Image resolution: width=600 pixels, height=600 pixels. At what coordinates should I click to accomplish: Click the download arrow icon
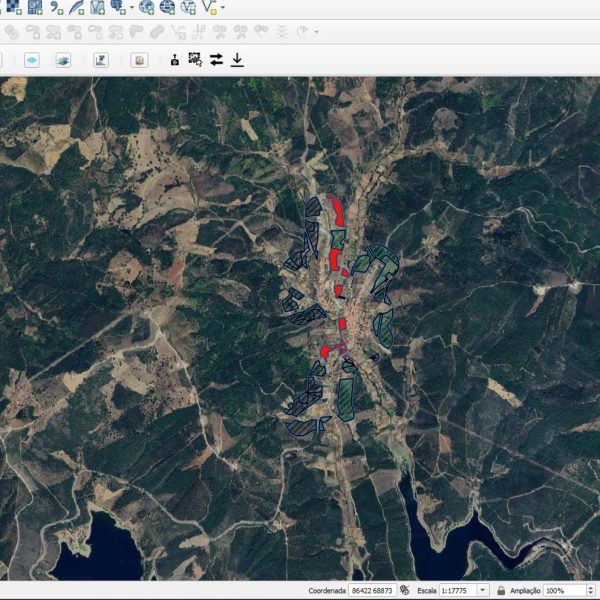(237, 60)
